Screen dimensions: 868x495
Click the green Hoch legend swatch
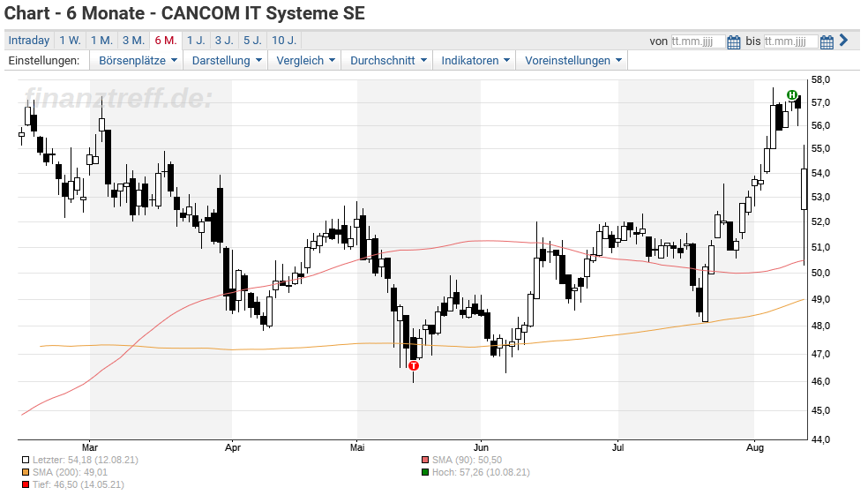(x=425, y=472)
